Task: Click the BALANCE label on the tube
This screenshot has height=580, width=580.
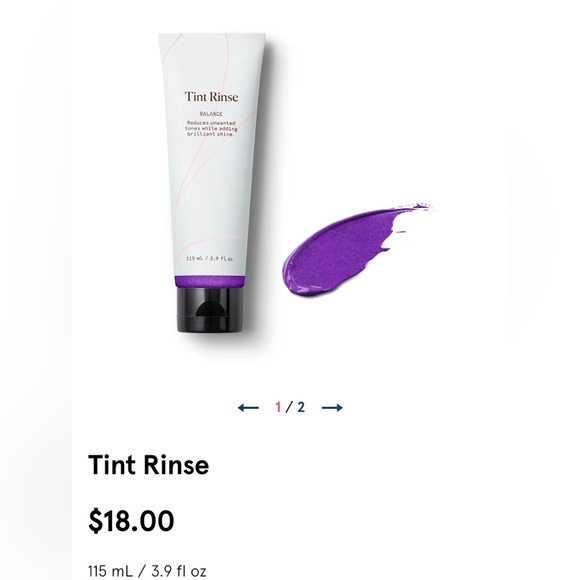Action: [x=211, y=114]
